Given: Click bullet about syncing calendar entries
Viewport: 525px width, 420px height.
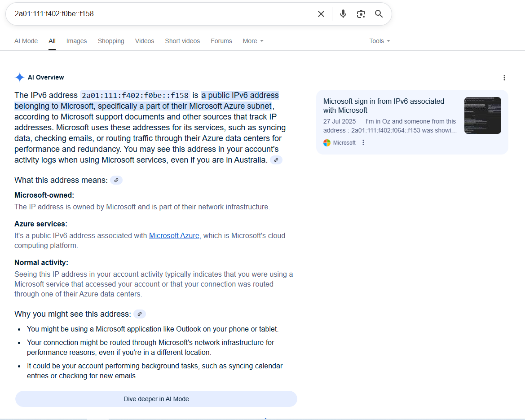Looking at the screenshot, I should tap(154, 371).
